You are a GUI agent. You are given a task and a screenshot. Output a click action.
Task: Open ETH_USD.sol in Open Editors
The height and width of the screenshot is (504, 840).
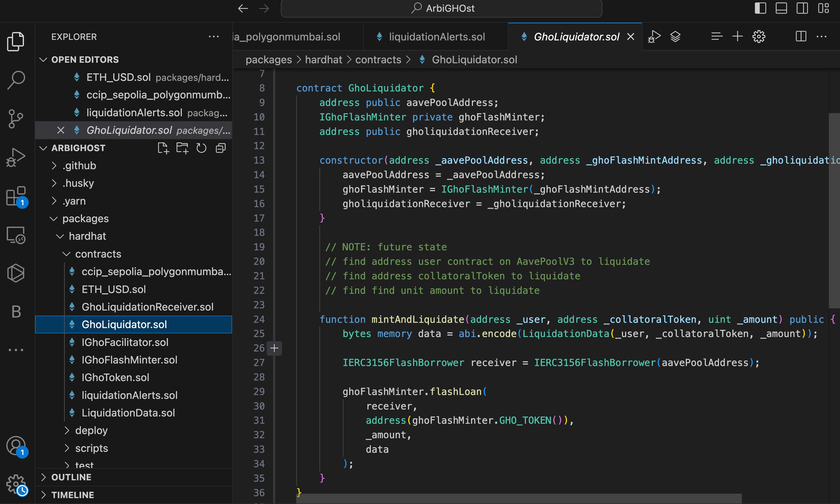tap(134, 77)
